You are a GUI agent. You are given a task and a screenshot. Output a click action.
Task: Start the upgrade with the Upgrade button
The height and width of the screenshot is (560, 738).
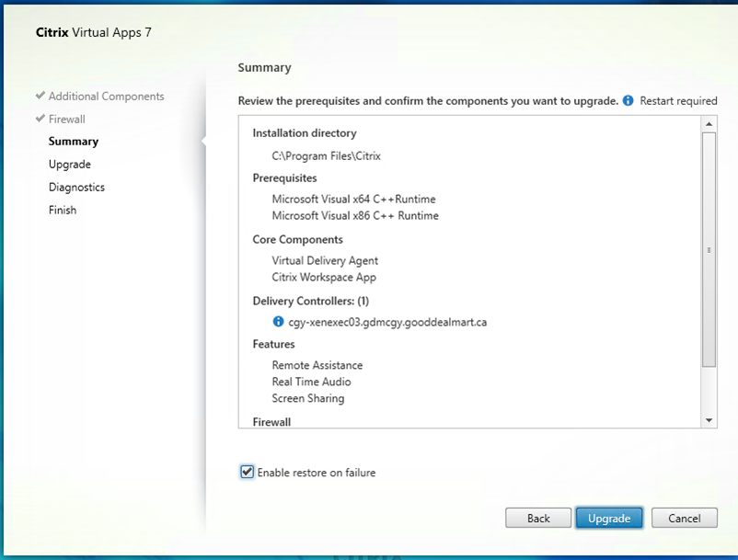pos(609,518)
